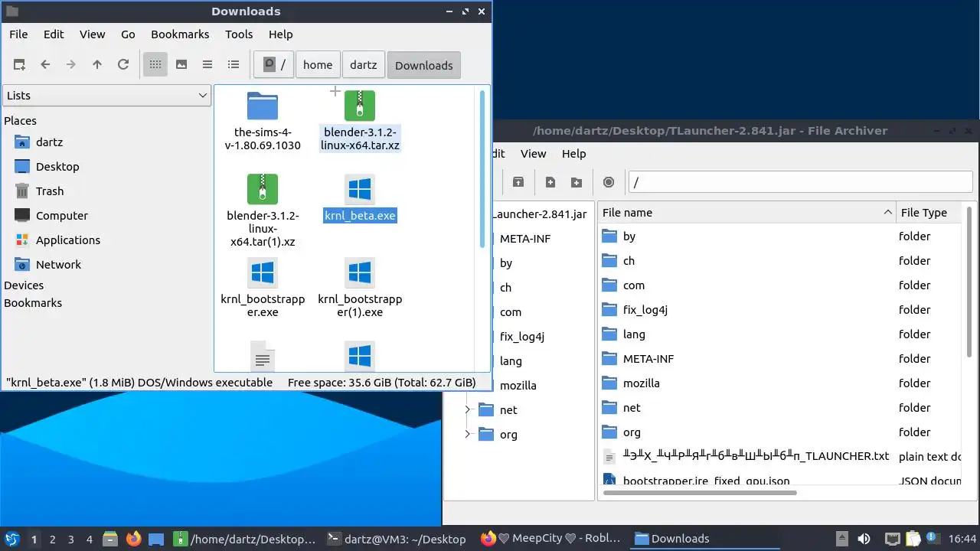Switch to virtual desktop 2
Screen dimensions: 980x551
pos(52,540)
